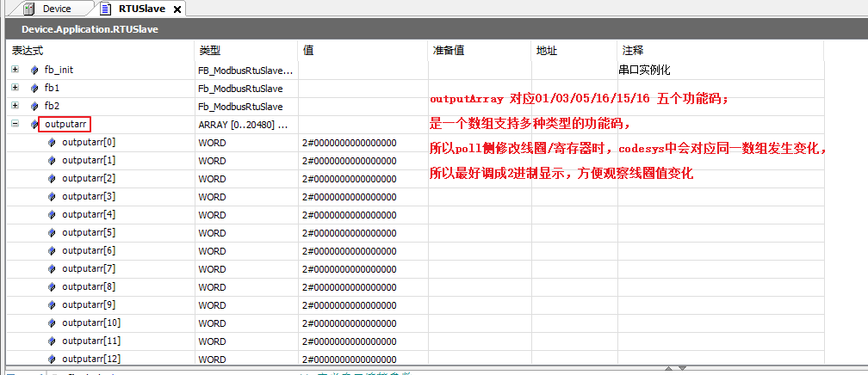The height and width of the screenshot is (375, 868).
Task: Expand the fb_init node
Action: tap(15, 70)
